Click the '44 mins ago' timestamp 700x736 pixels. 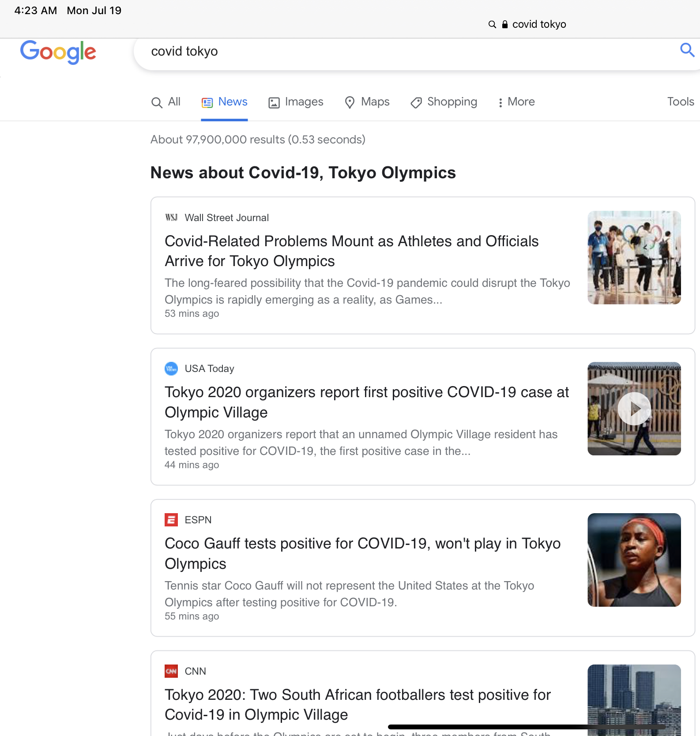click(x=192, y=465)
